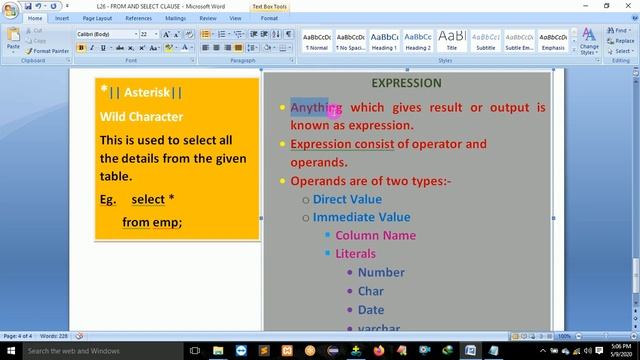Screen dimensions: 640x360
Task: Click the Windows search box
Action: click(x=103, y=351)
